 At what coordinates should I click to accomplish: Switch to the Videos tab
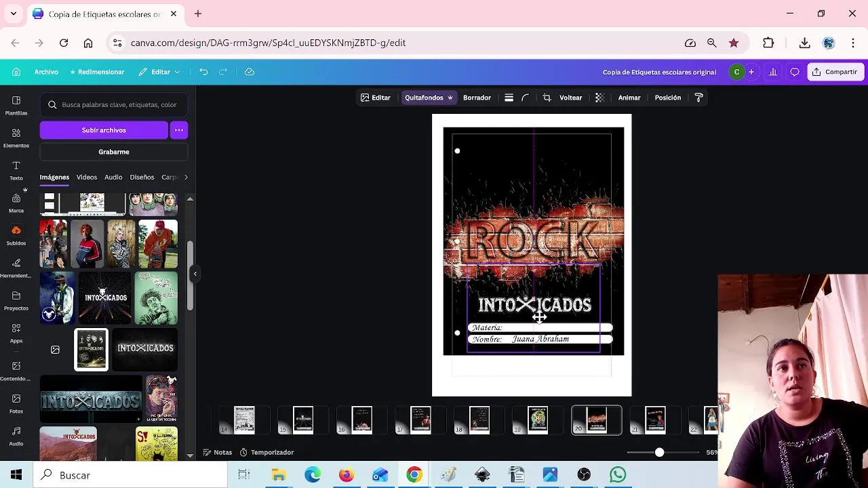(x=87, y=177)
